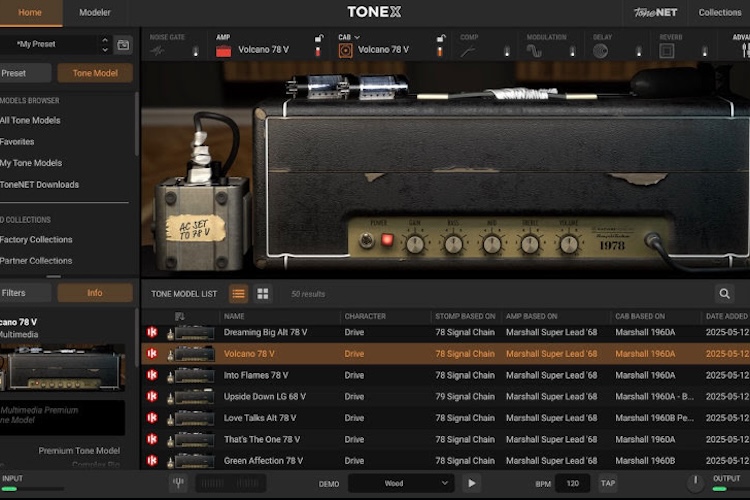Click the amp's VOLUME knob
750x500 pixels.
pos(569,244)
